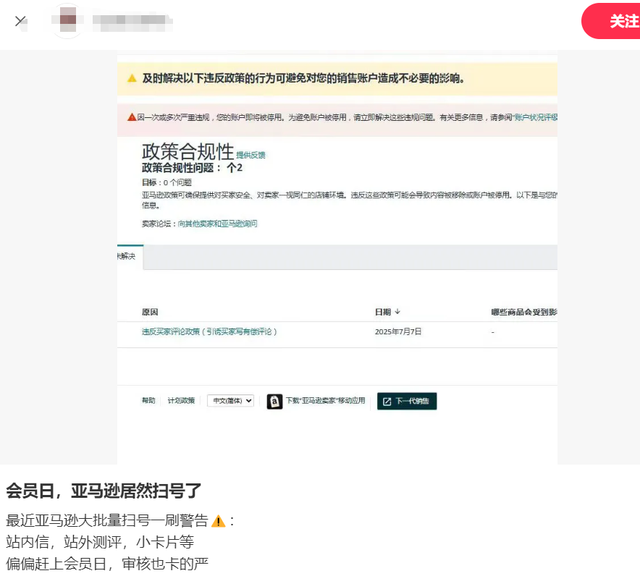Viewport: 640px width, 576px height.
Task: Click the 目标：0 个问题 text
Action: 167,182
